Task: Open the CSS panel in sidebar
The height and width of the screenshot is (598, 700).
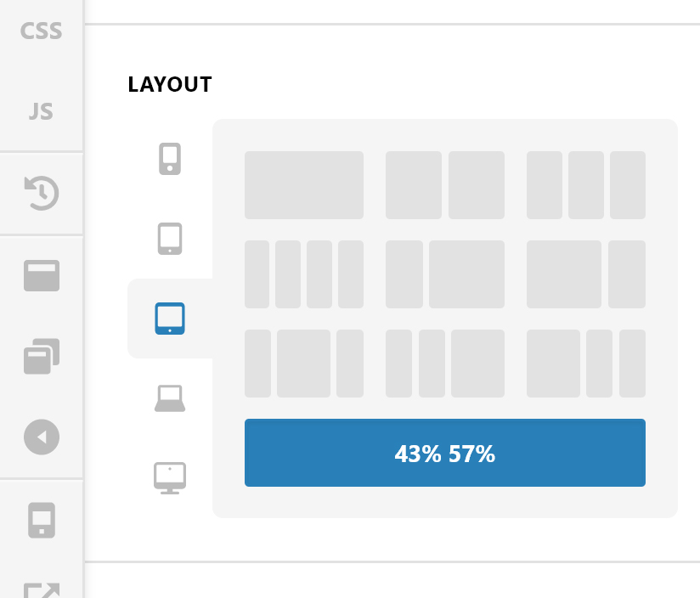Action: [x=41, y=31]
